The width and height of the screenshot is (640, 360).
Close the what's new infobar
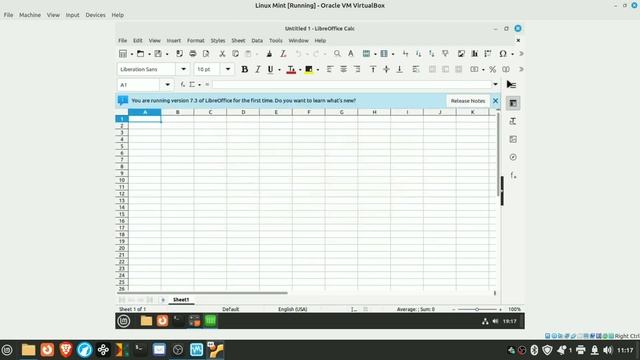coord(495,100)
